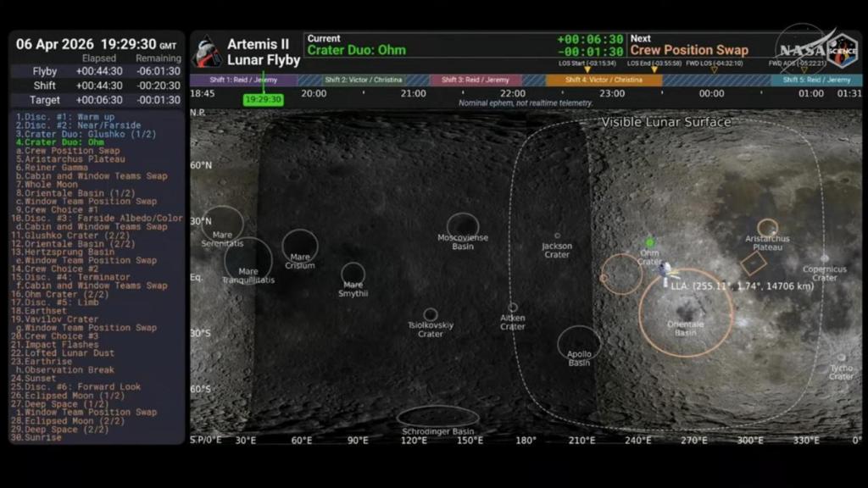Click the unlabeled orange circle left of Orion
Image resolution: width=868 pixels, height=488 pixels.
pyautogui.click(x=621, y=274)
